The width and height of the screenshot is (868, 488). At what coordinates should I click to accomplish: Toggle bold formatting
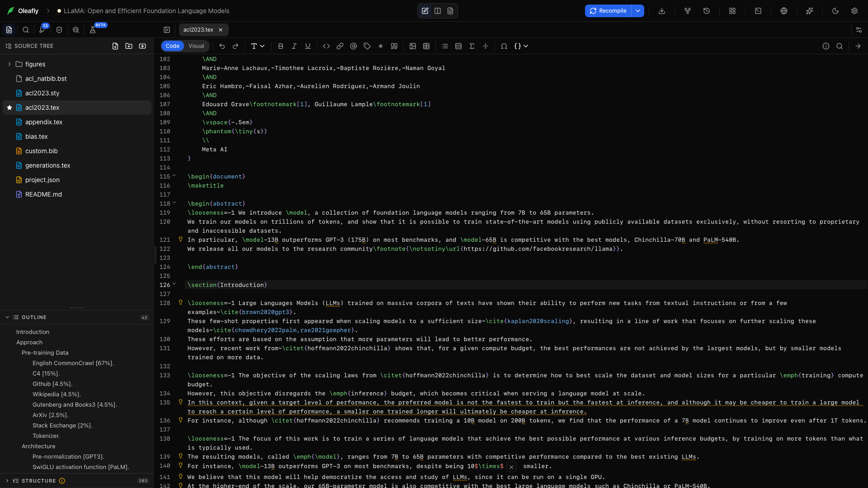tap(281, 46)
